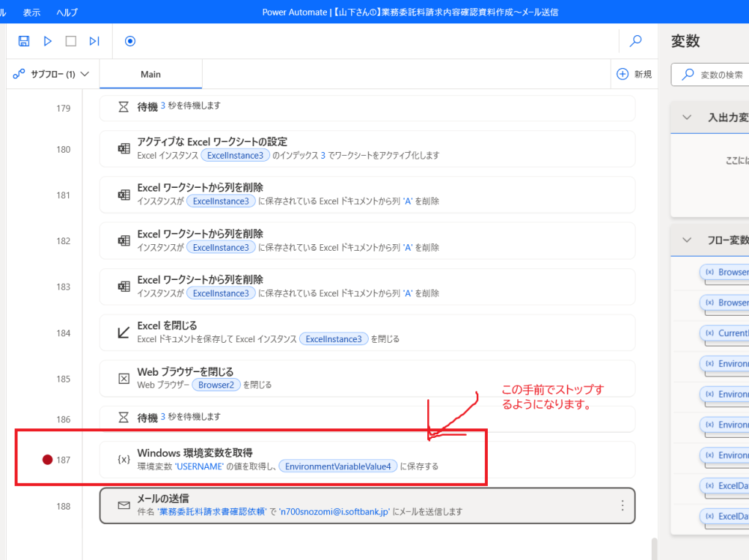Toggle breakpoint beside line 188

pos(48,506)
